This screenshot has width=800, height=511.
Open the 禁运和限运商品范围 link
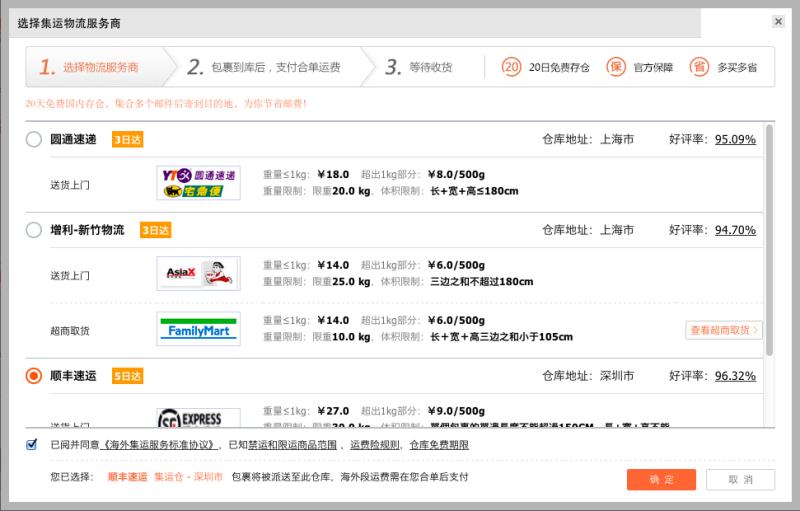click(292, 445)
